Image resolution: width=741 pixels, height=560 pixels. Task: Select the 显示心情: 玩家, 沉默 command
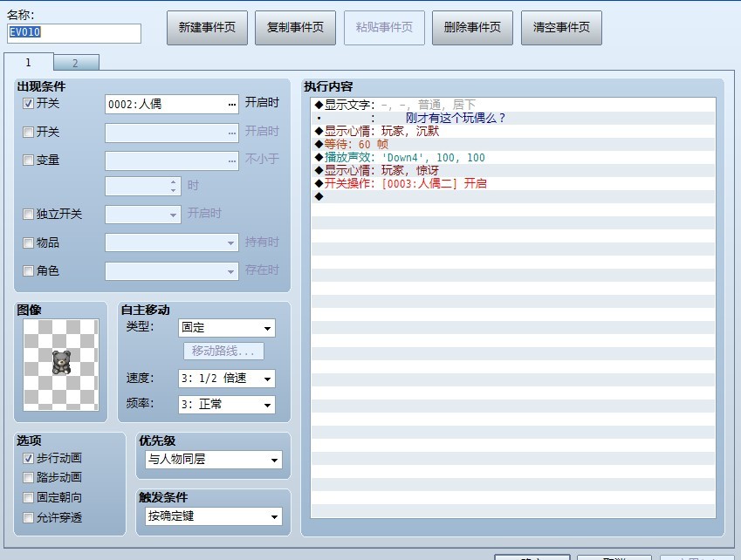pos(513,131)
